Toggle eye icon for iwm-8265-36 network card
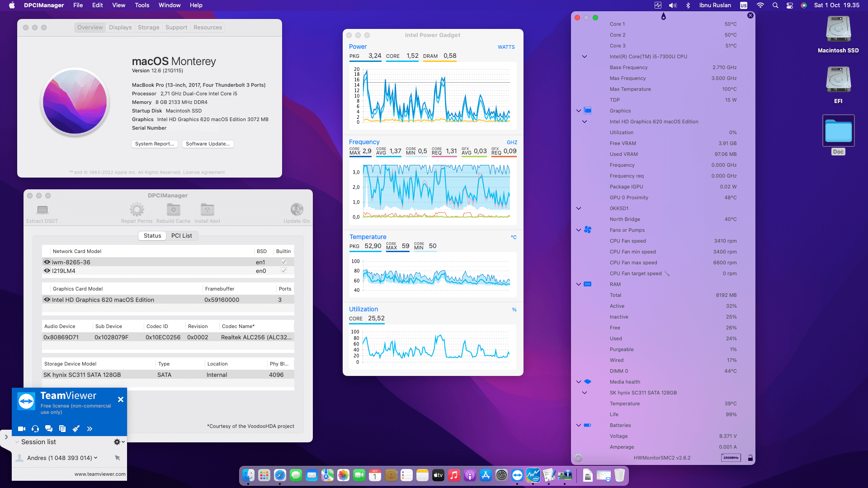This screenshot has height=488, width=868. pyautogui.click(x=47, y=262)
